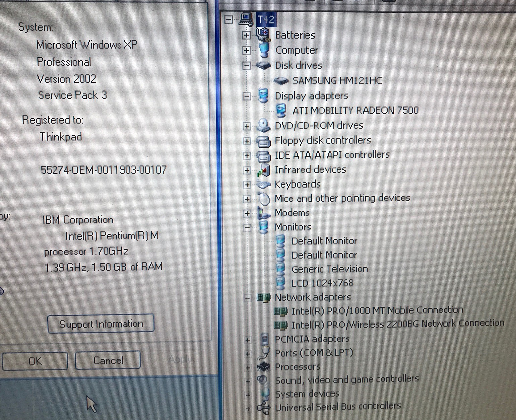The width and height of the screenshot is (516, 420).
Task: Click the DVD/CD-ROM drives icon
Action: pyautogui.click(x=264, y=126)
